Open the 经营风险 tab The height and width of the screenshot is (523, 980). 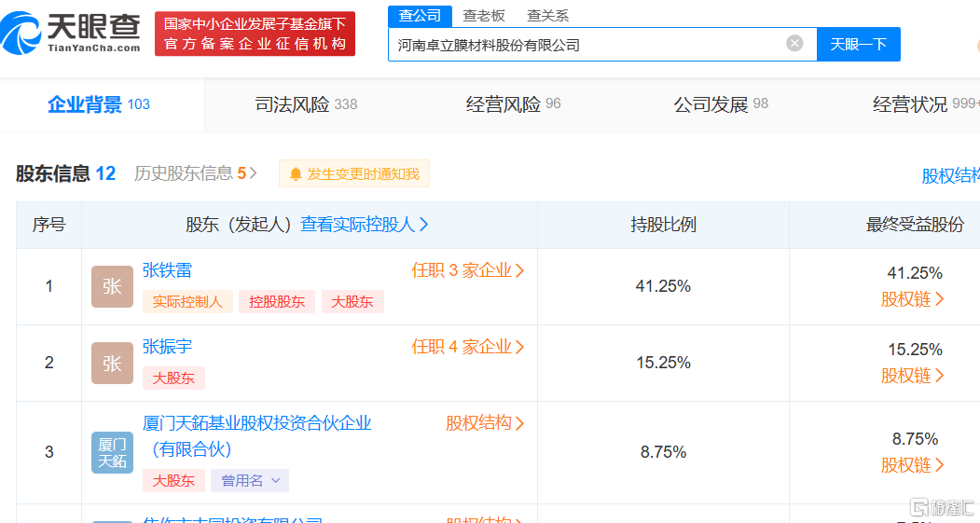513,104
